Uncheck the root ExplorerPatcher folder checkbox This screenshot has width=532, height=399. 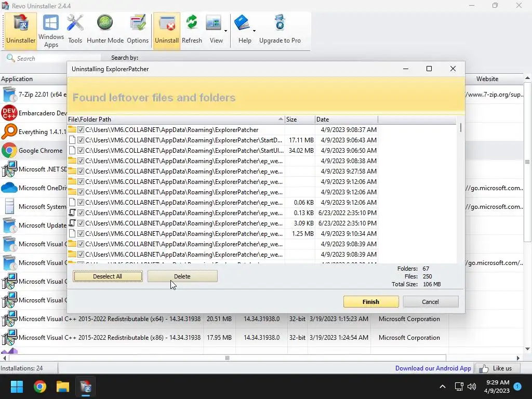click(x=81, y=129)
